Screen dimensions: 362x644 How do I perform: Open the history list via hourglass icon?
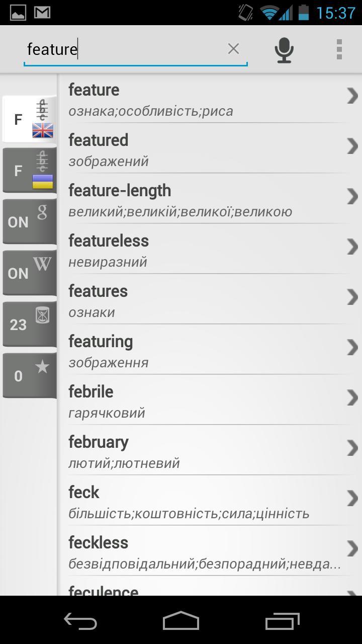pos(29,324)
